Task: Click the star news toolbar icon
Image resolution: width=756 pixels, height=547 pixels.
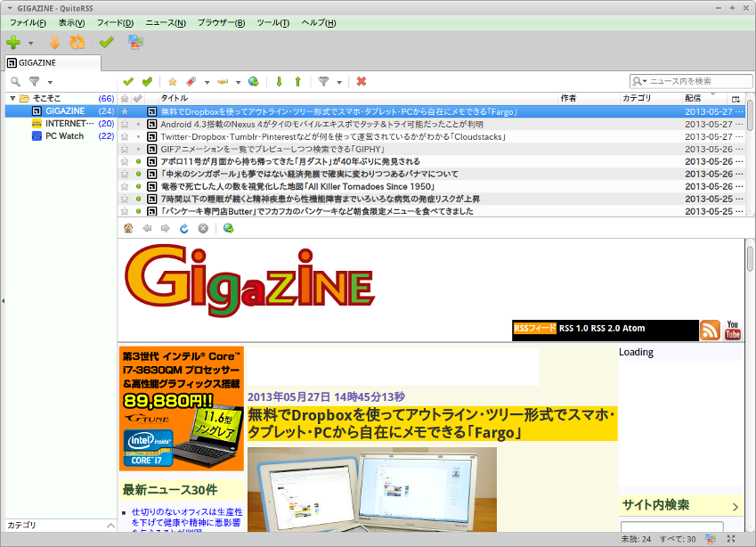Action: coord(172,82)
